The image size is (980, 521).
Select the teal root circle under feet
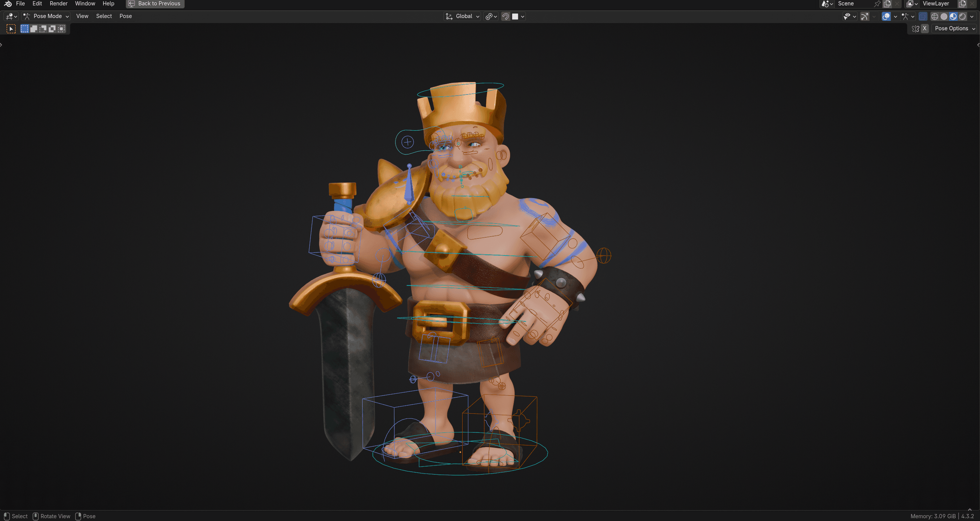pos(459,454)
